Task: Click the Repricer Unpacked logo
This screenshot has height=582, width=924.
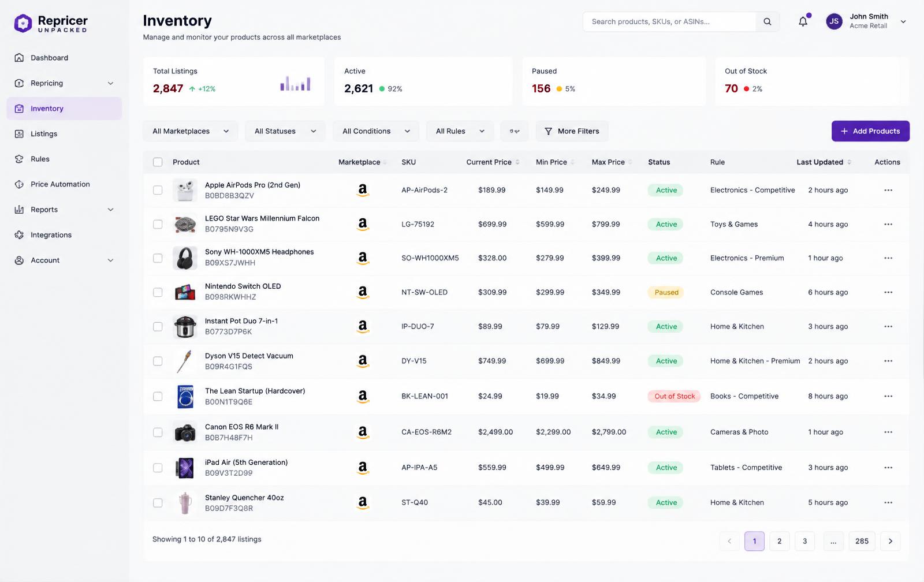Action: click(x=51, y=24)
